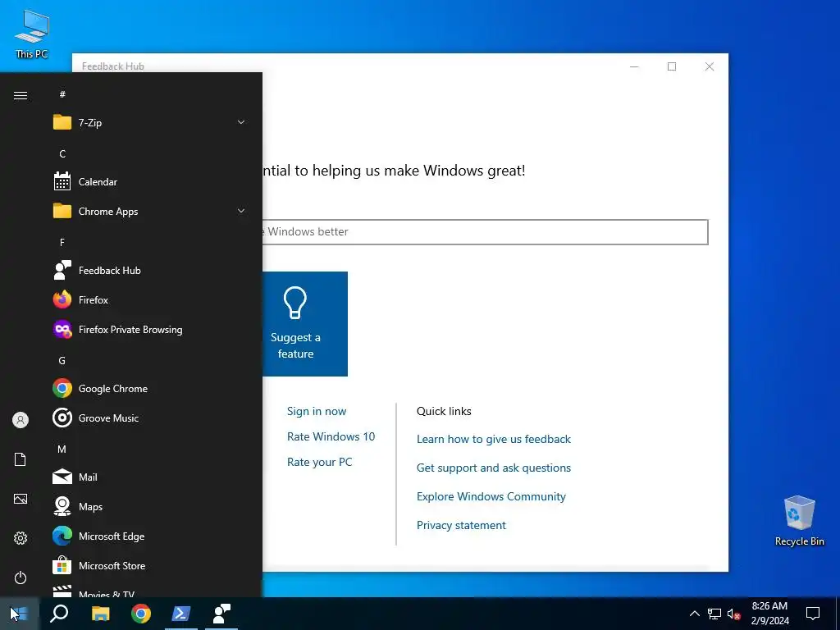Open Power options in Start menu
The image size is (840, 630).
(x=21, y=577)
